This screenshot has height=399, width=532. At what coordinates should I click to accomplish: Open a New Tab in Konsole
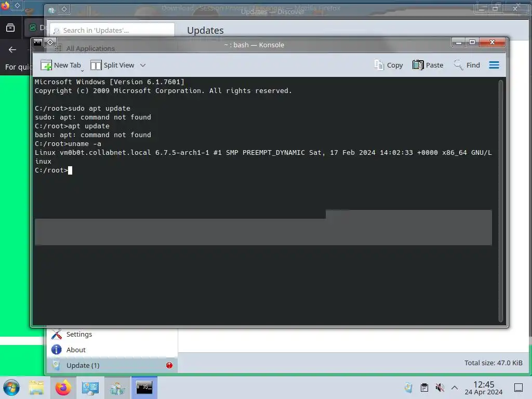click(60, 65)
